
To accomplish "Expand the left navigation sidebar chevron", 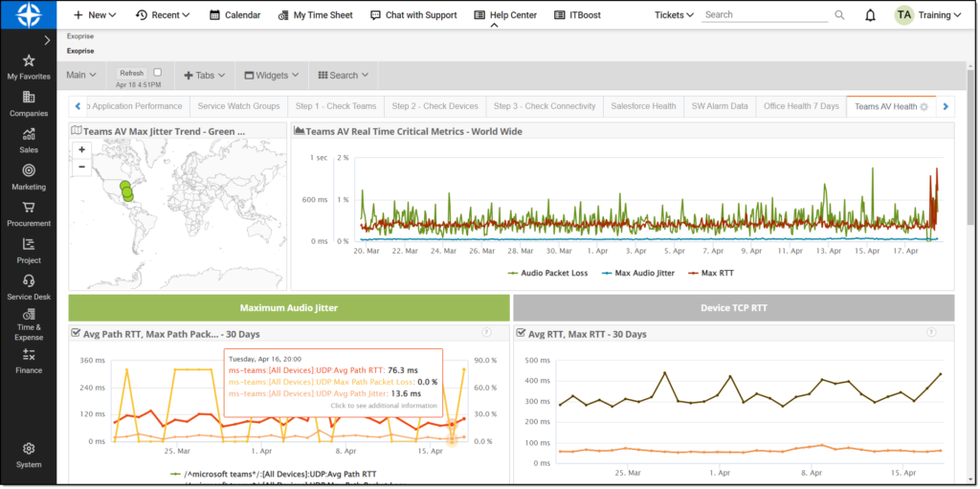I will coord(47,40).
